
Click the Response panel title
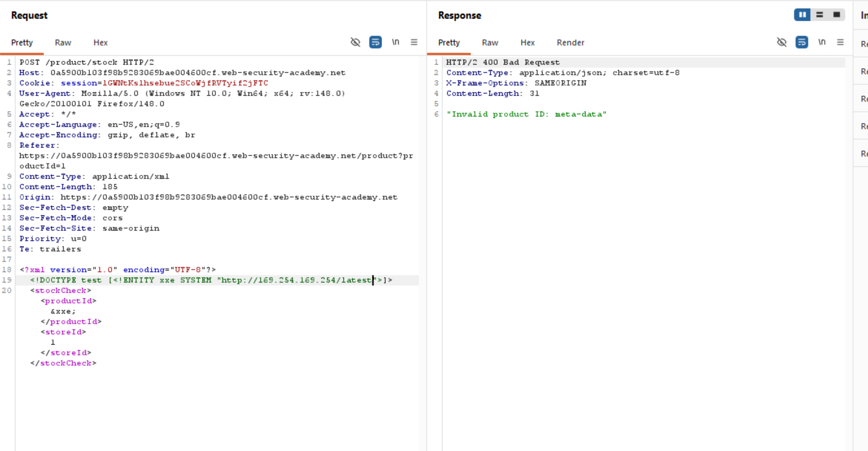point(459,15)
